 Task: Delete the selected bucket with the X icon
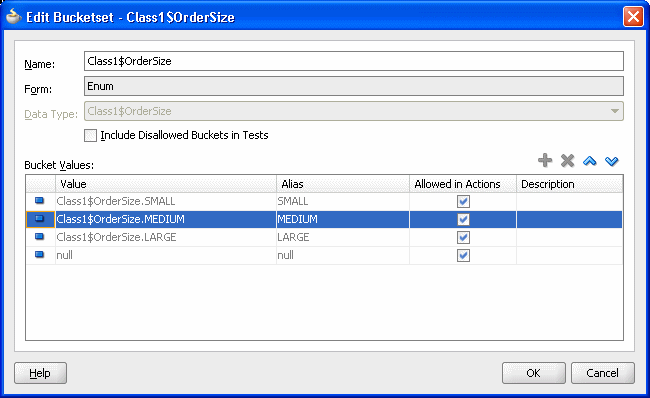point(567,160)
